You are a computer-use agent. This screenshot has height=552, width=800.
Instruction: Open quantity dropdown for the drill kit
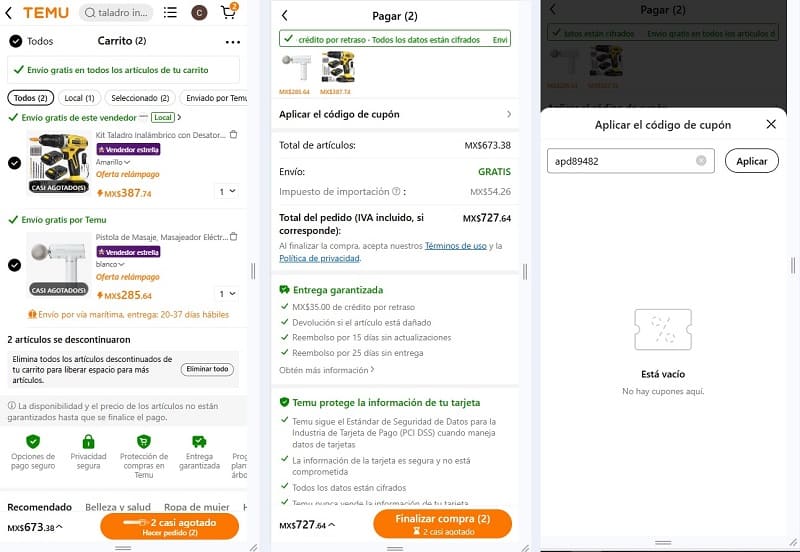point(227,191)
